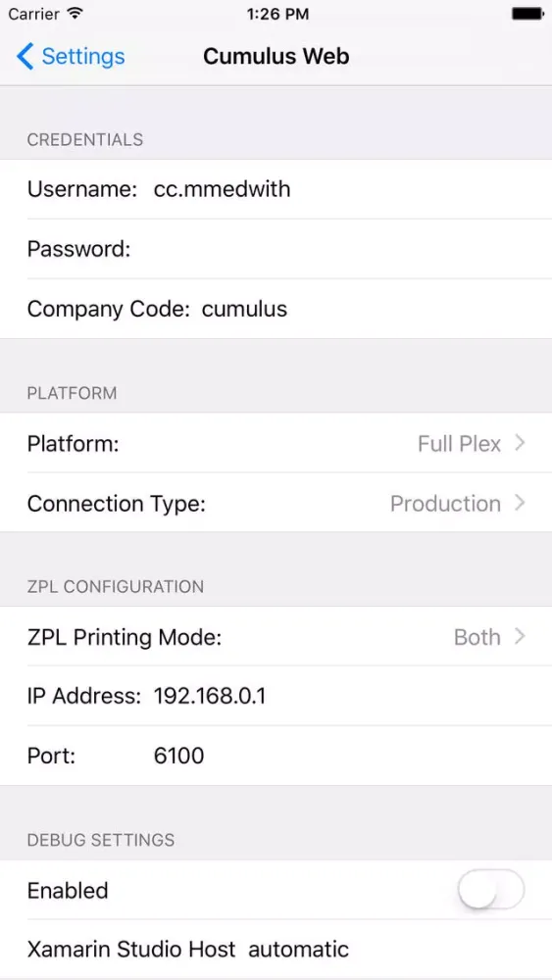
Task: Select the Platform row
Action: [276, 443]
